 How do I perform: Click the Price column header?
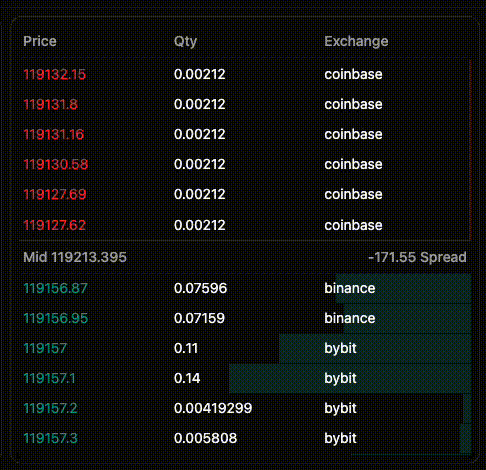click(40, 41)
